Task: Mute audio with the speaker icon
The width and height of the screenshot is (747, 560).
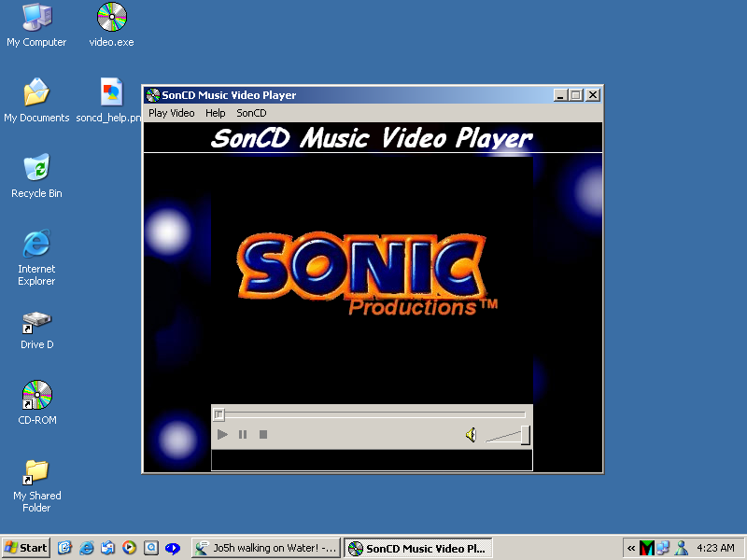Action: pyautogui.click(x=472, y=435)
